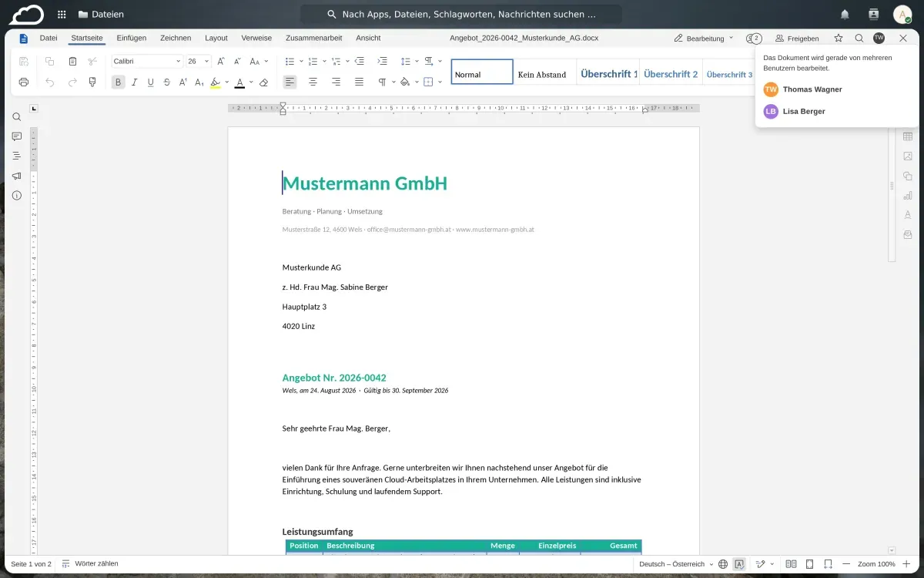924x578 pixels.
Task: Apply the yellow highlight color
Action: pos(216,82)
